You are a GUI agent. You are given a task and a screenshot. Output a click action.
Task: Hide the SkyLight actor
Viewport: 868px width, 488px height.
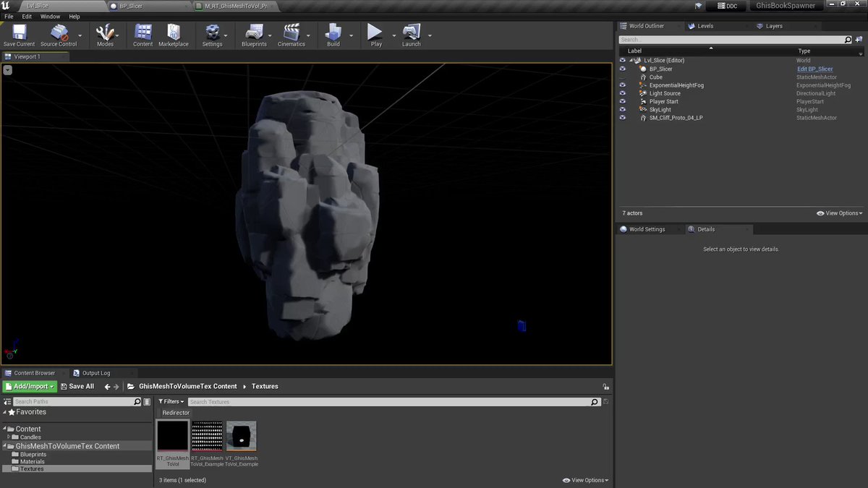click(622, 110)
